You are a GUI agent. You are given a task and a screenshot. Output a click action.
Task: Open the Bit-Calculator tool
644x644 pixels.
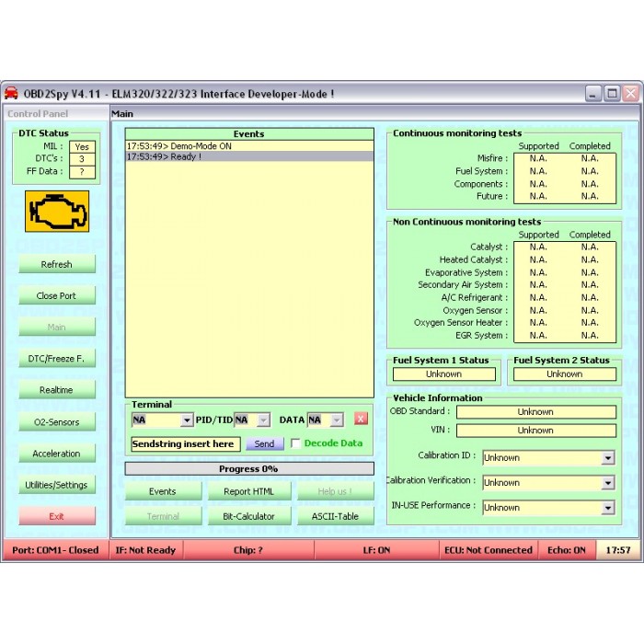tap(248, 516)
